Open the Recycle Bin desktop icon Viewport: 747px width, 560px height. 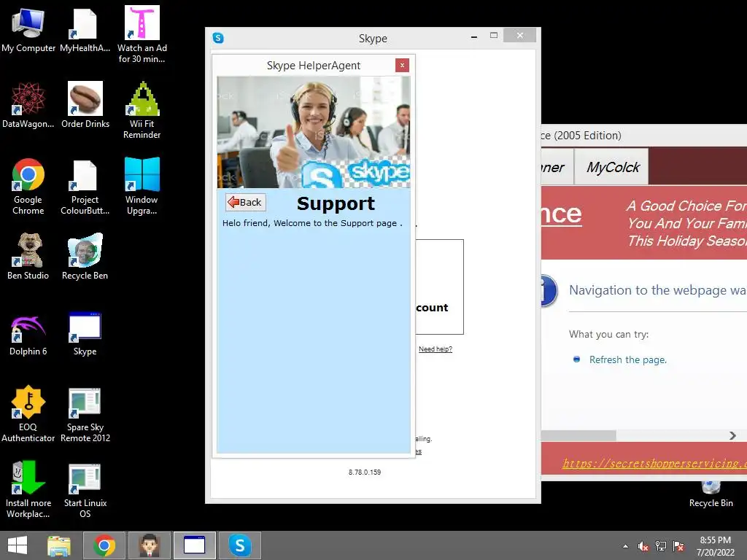(x=711, y=494)
